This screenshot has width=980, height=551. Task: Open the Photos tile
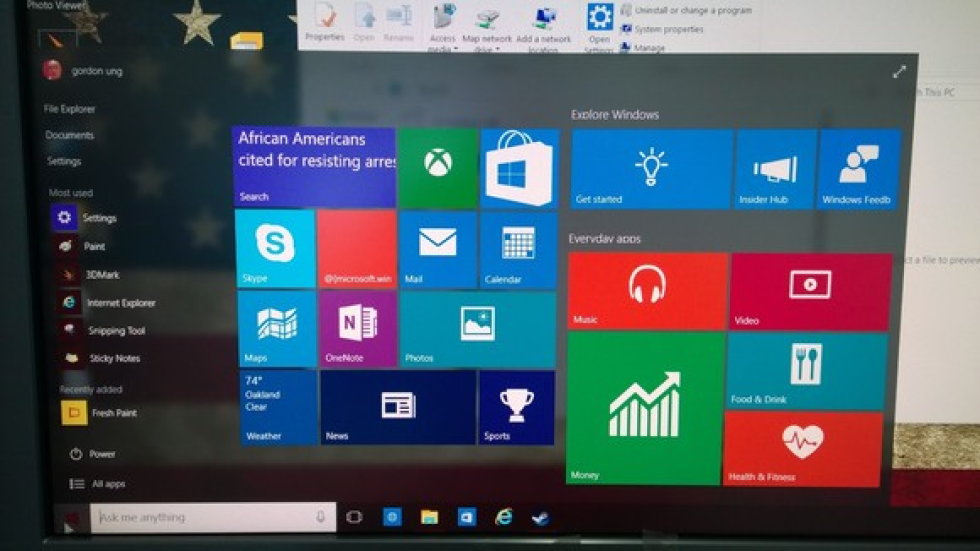tap(478, 329)
